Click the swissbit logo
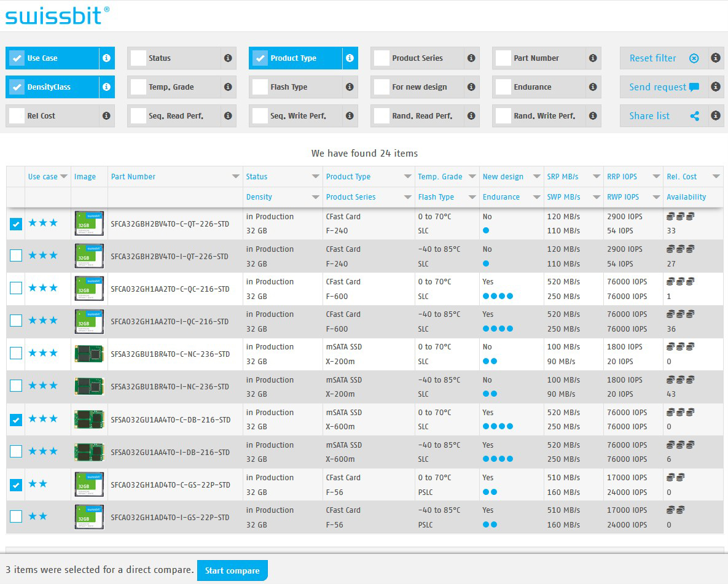Viewport: 728px width, 584px height. (58, 16)
